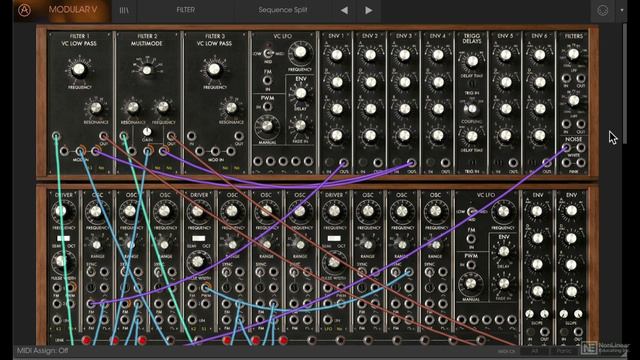The image size is (640, 360).
Task: Click the Panic button
Action: 565,351
